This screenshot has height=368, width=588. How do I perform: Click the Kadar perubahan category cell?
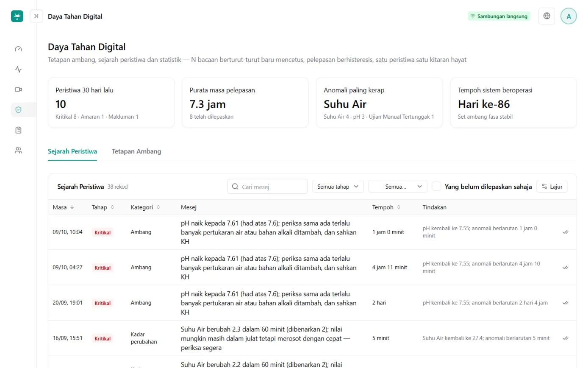144,338
